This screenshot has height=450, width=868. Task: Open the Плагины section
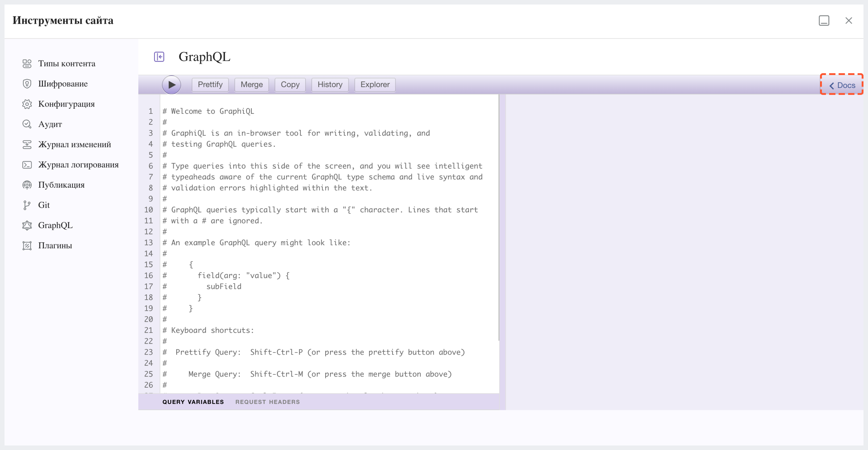tap(55, 245)
